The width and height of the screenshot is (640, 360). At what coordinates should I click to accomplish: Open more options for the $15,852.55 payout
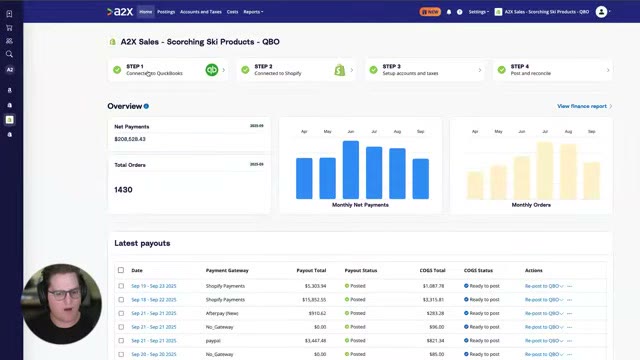tap(570, 300)
